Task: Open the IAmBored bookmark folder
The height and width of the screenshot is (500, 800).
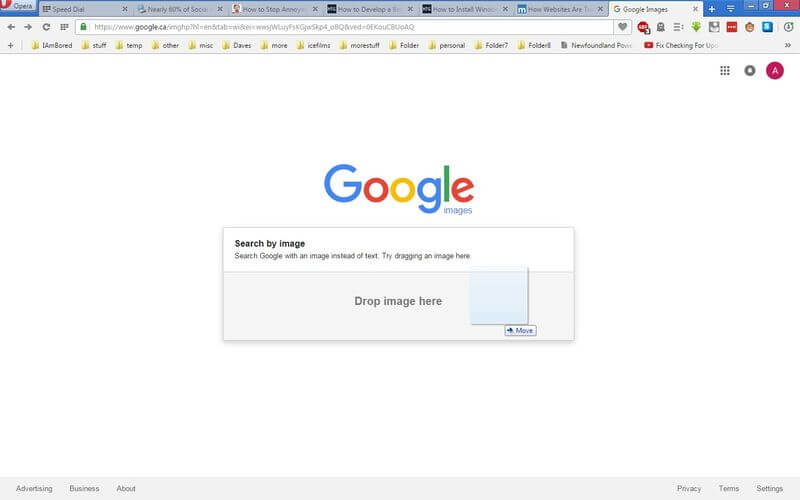Action: (x=52, y=45)
